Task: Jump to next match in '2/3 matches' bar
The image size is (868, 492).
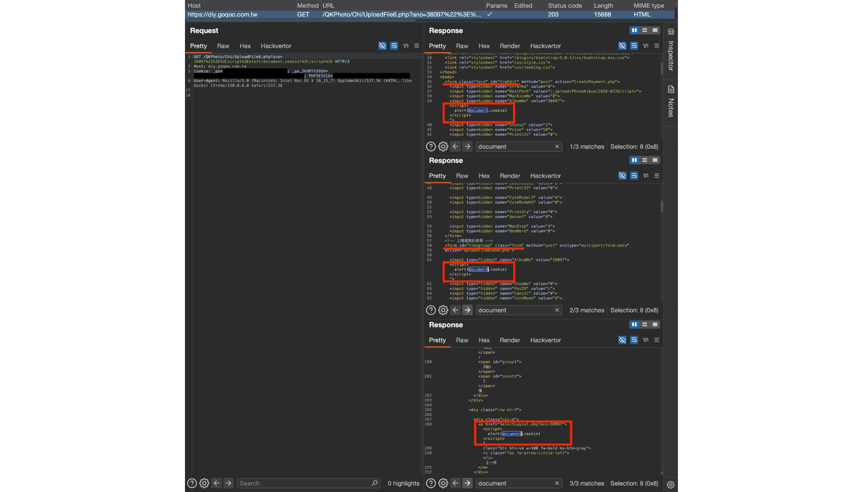Action: point(467,310)
